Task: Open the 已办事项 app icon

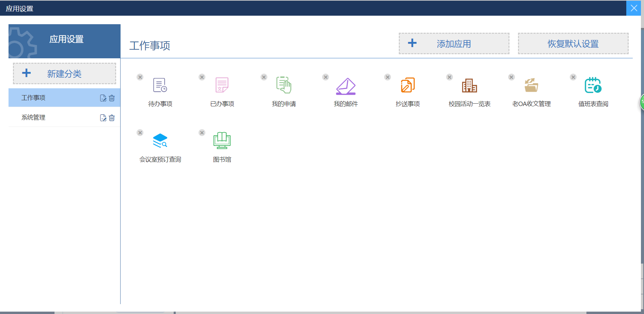Action: (222, 86)
